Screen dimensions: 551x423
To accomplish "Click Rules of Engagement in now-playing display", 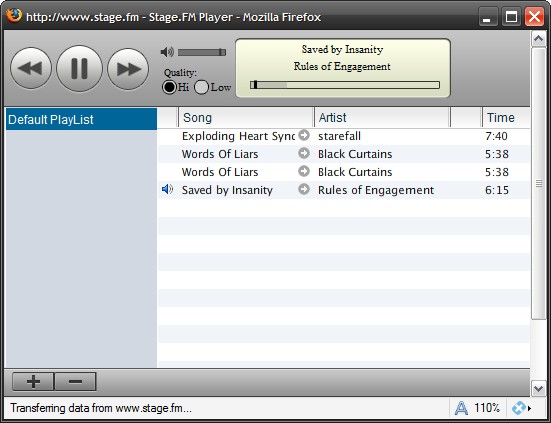I will 342,66.
